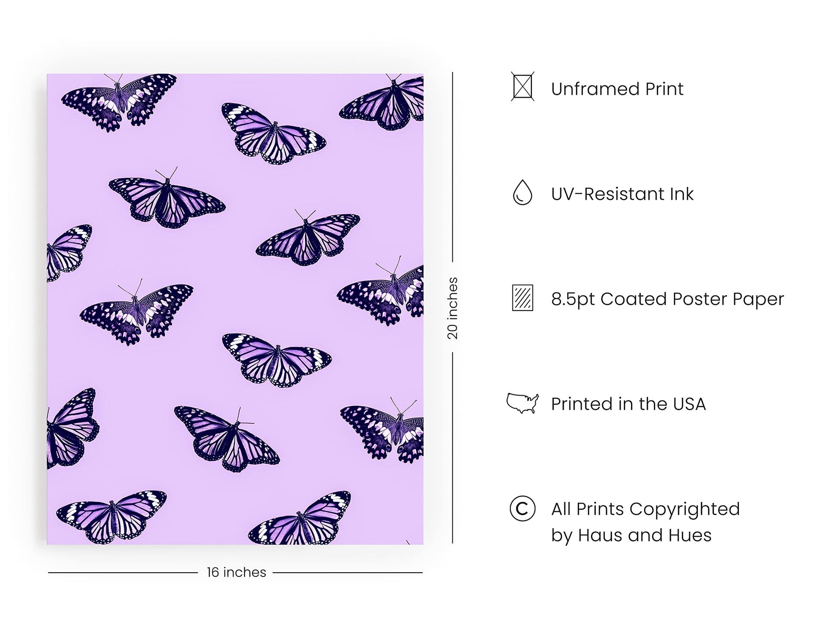The width and height of the screenshot is (840, 630).
Task: Click the "Unframed Print" text label
Action: click(617, 89)
